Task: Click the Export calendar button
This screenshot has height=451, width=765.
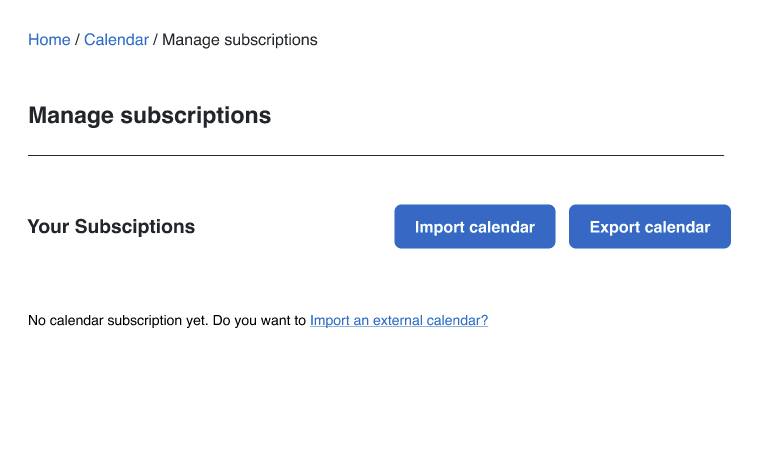Action: point(650,226)
